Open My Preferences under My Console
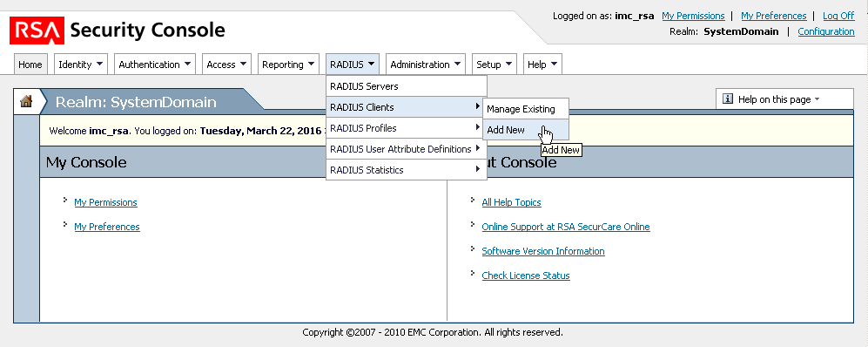Screen dimensions: 868x347 point(107,227)
